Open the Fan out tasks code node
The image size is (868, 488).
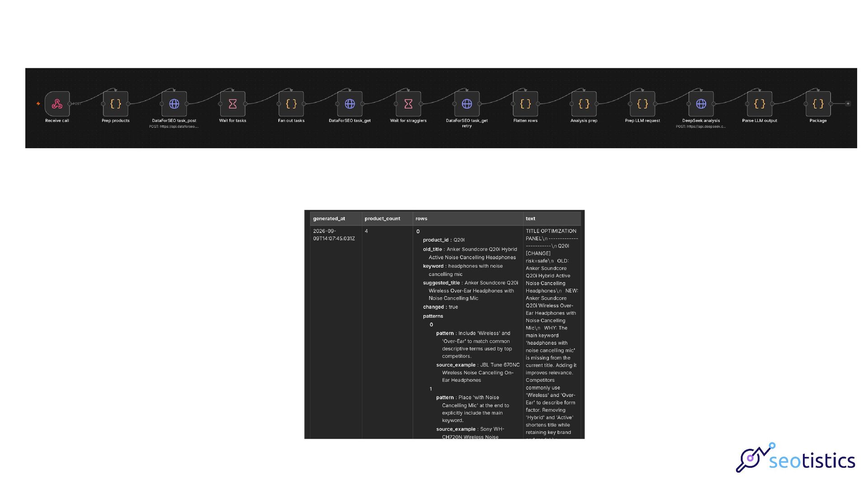tap(291, 104)
